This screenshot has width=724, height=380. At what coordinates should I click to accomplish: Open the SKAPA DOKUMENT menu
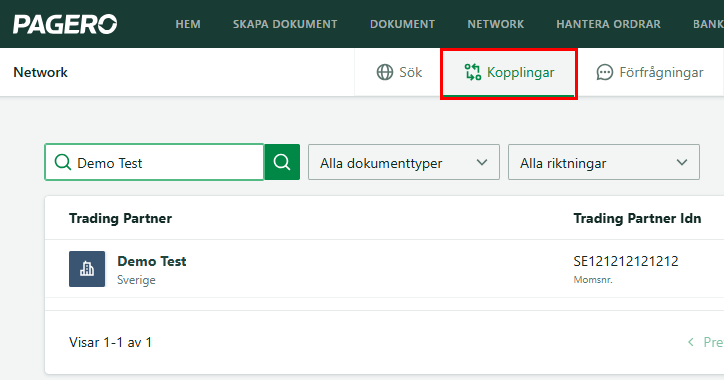tap(285, 24)
